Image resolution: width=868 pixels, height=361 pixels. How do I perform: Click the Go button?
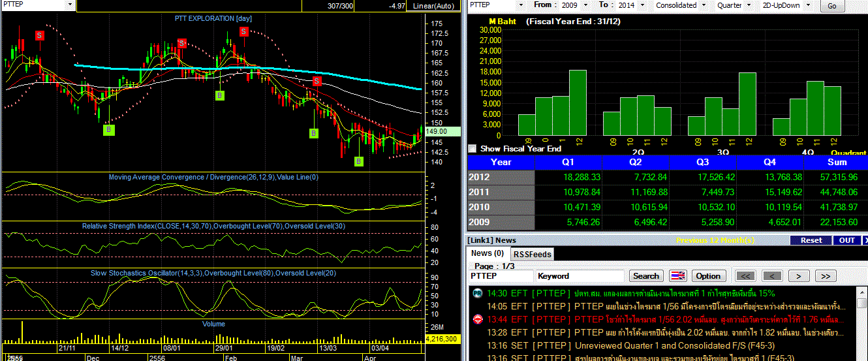[x=832, y=5]
